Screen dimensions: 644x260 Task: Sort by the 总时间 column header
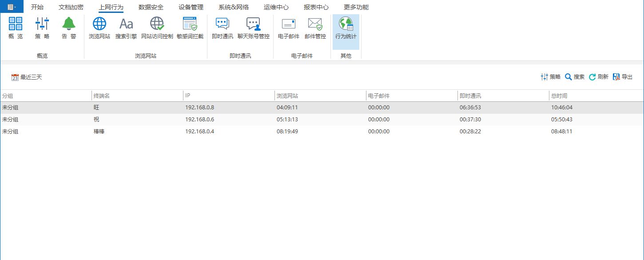[x=596, y=96]
